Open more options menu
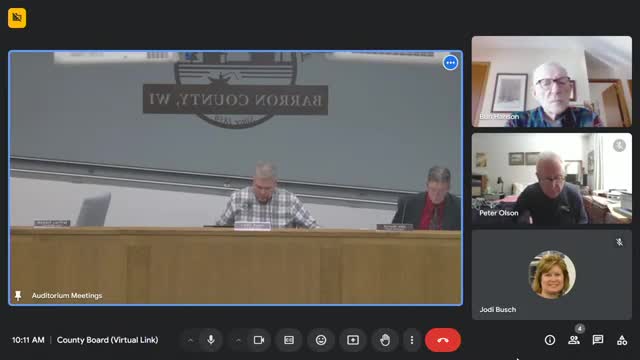 [x=411, y=340]
